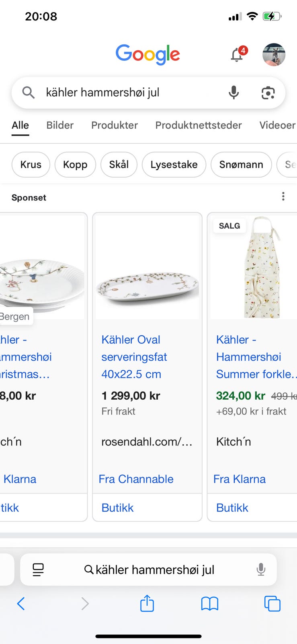
Task: Apply the Snømann filter chip
Action: click(241, 165)
